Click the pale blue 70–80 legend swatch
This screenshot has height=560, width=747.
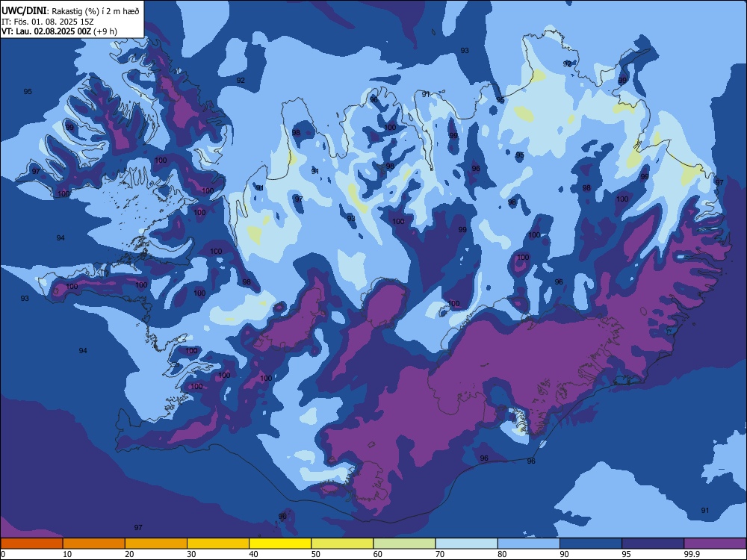coord(467,544)
